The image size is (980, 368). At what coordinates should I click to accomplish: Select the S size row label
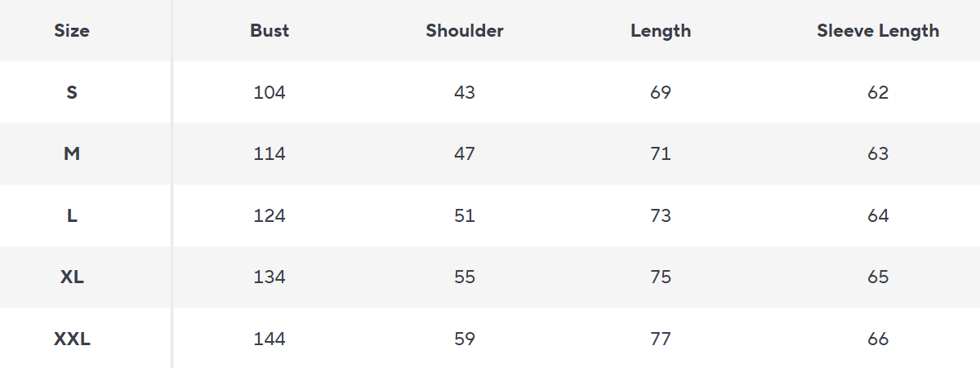click(x=72, y=92)
